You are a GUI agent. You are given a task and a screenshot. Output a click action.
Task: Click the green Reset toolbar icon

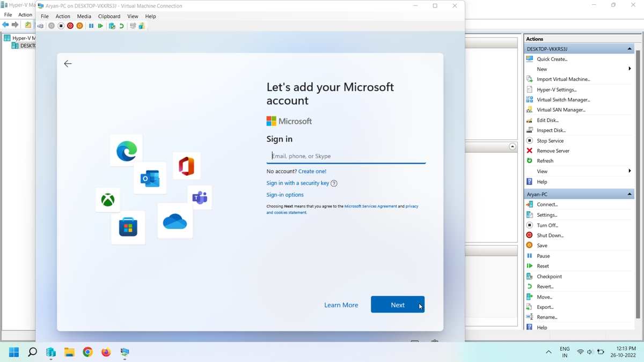[x=100, y=26]
